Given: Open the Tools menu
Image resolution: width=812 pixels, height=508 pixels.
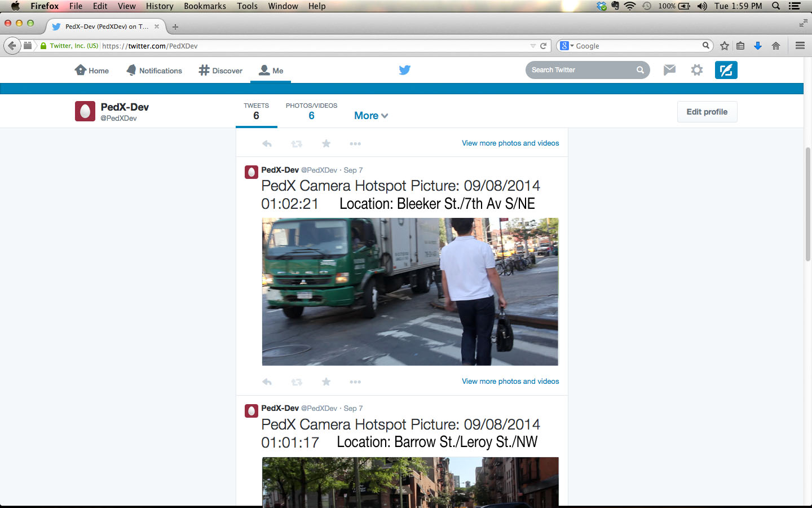Looking at the screenshot, I should click(247, 6).
